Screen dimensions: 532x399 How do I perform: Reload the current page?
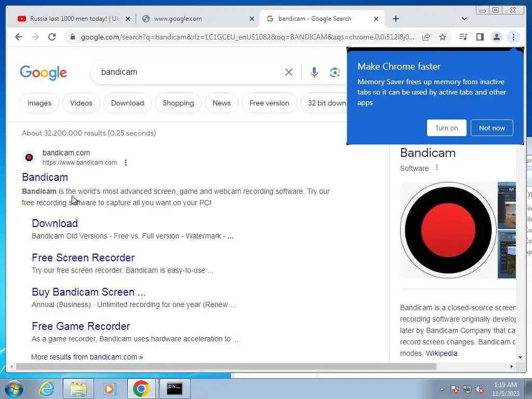point(52,37)
